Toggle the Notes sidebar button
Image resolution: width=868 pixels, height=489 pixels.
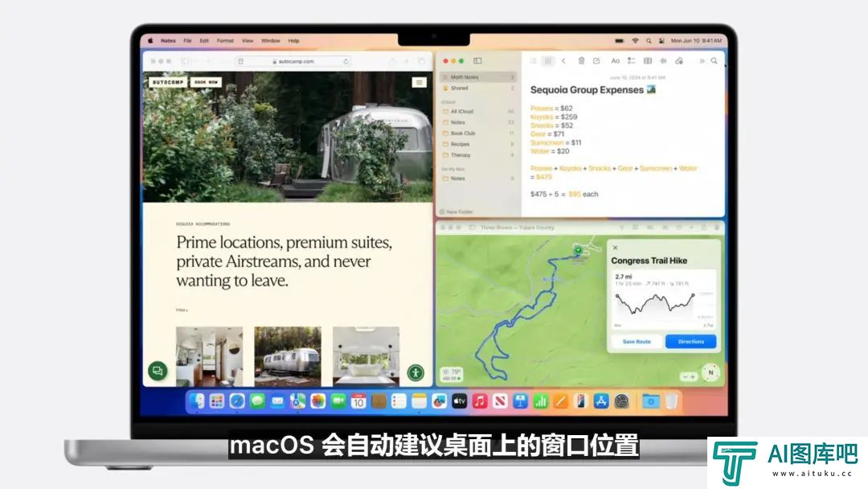[x=477, y=61]
